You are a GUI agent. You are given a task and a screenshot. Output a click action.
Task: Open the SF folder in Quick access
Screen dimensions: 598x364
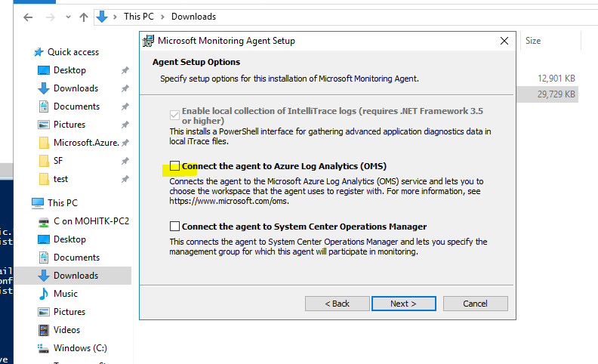click(x=58, y=161)
